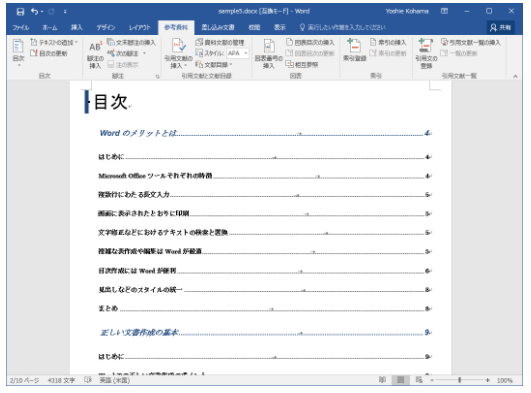Follow the 画面に表示されたとおりに印刷 contents entry
The height and width of the screenshot is (393, 531).
[265, 213]
